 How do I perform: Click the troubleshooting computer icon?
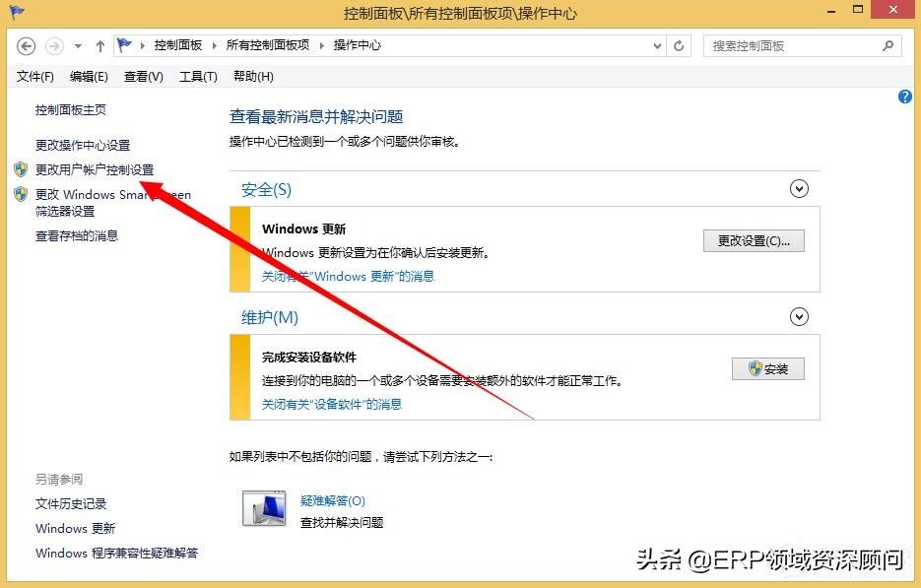tap(263, 508)
